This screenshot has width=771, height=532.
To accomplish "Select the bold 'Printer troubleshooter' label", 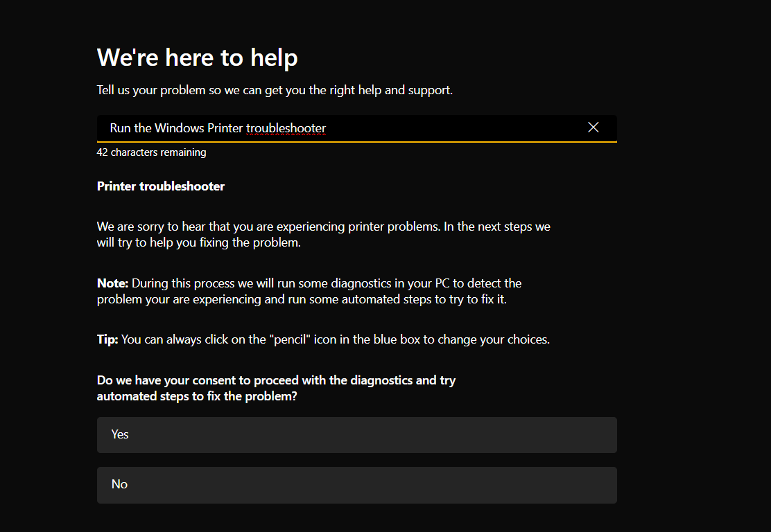I will click(160, 186).
